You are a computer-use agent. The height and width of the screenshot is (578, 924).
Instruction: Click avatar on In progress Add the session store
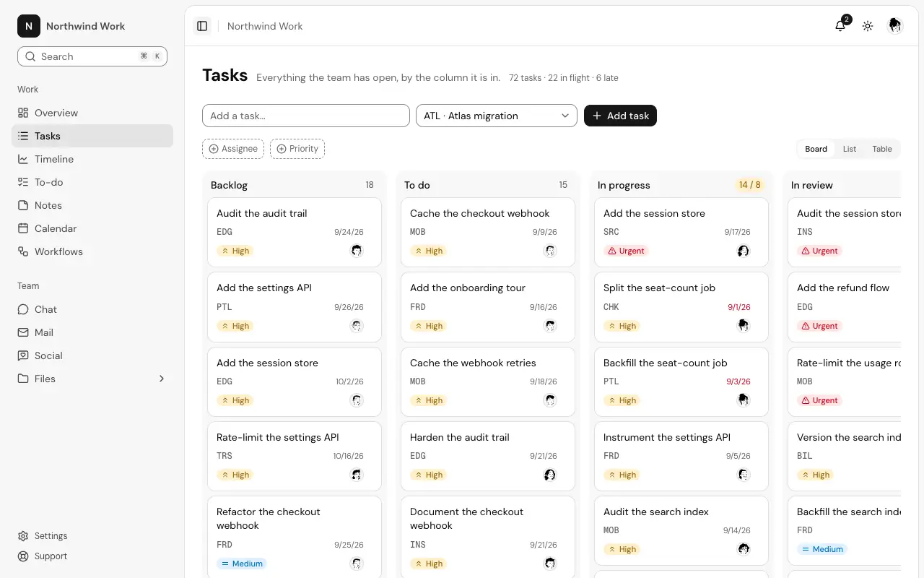point(744,251)
